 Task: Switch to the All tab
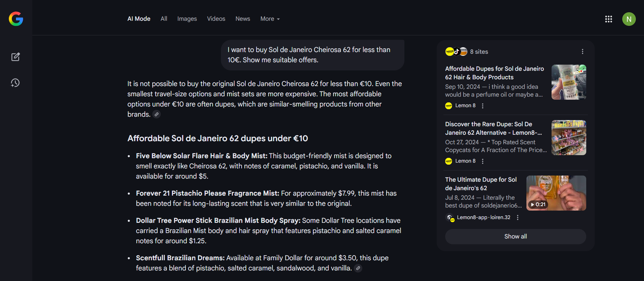click(164, 19)
